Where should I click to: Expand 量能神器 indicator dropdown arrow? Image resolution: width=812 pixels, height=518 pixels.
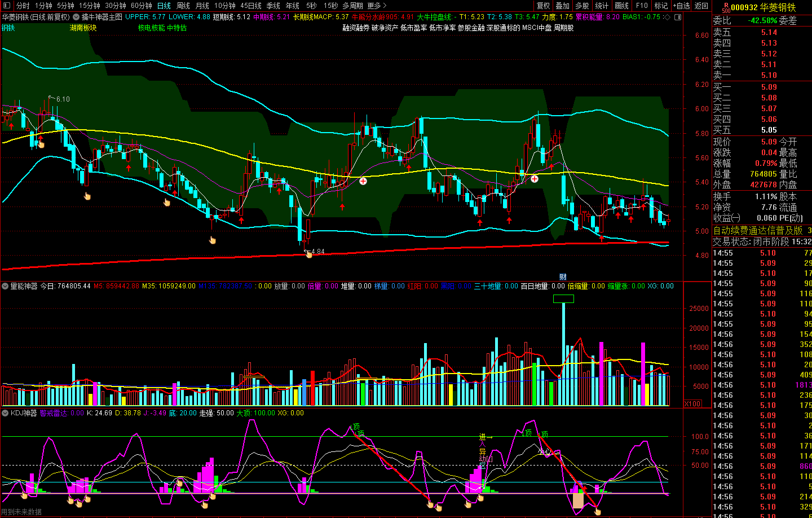[5, 286]
